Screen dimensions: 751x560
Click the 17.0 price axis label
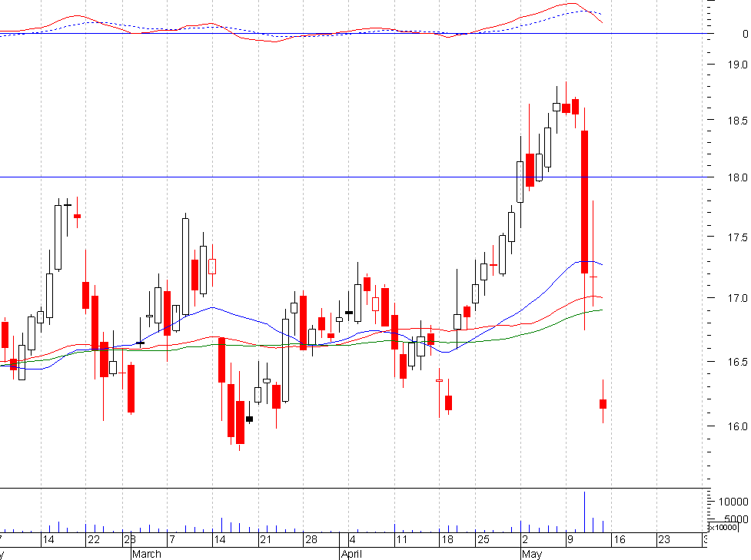pyautogui.click(x=738, y=298)
